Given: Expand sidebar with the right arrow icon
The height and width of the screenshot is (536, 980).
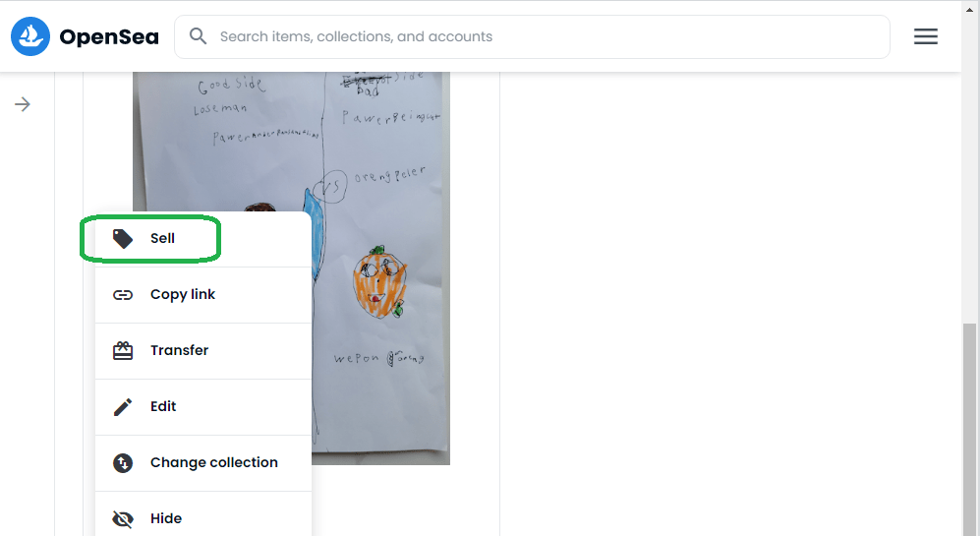Looking at the screenshot, I should coord(23,104).
